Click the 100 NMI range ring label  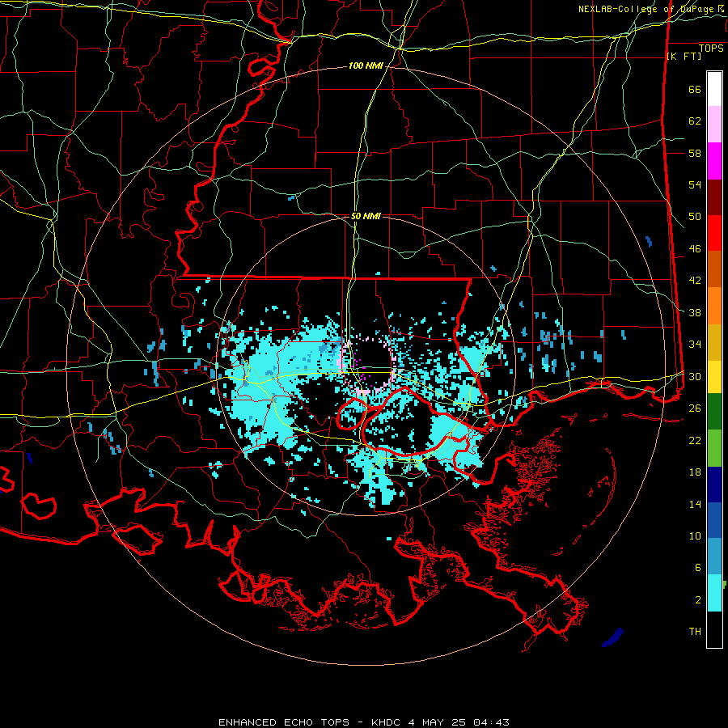tap(366, 66)
